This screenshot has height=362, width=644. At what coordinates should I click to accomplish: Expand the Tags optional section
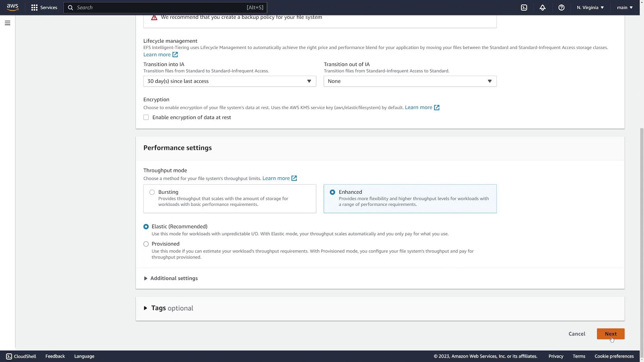pos(146,308)
